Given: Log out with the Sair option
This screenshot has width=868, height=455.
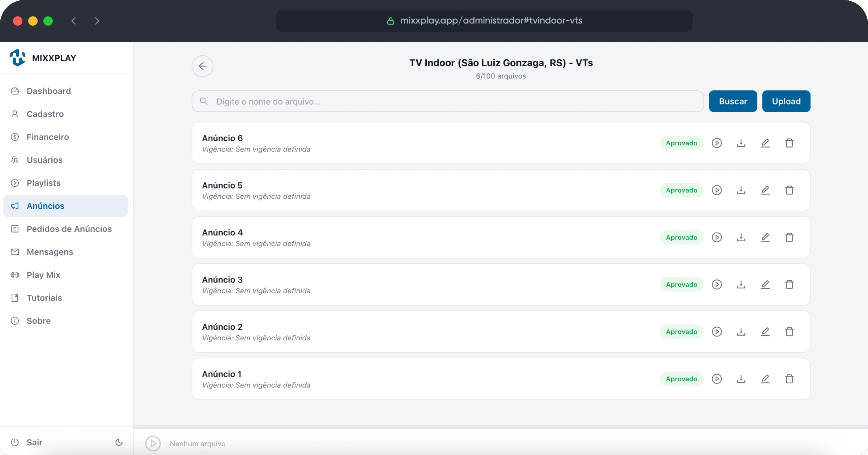Looking at the screenshot, I should pos(27,442).
